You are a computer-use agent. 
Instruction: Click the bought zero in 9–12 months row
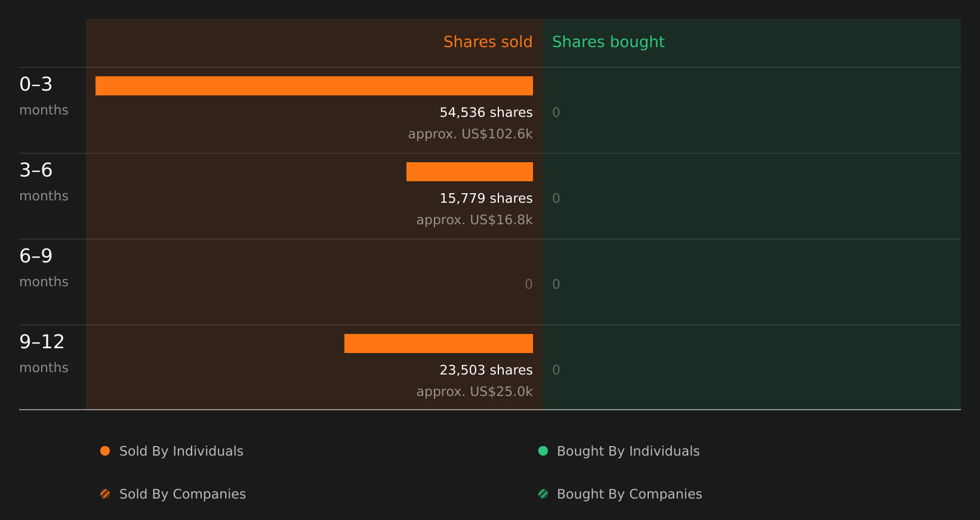click(556, 370)
